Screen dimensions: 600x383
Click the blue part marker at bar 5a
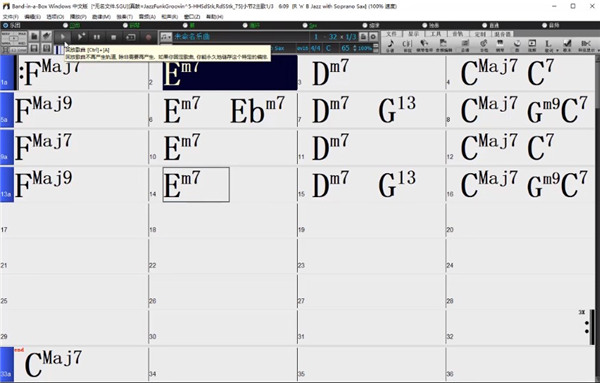tap(7, 110)
